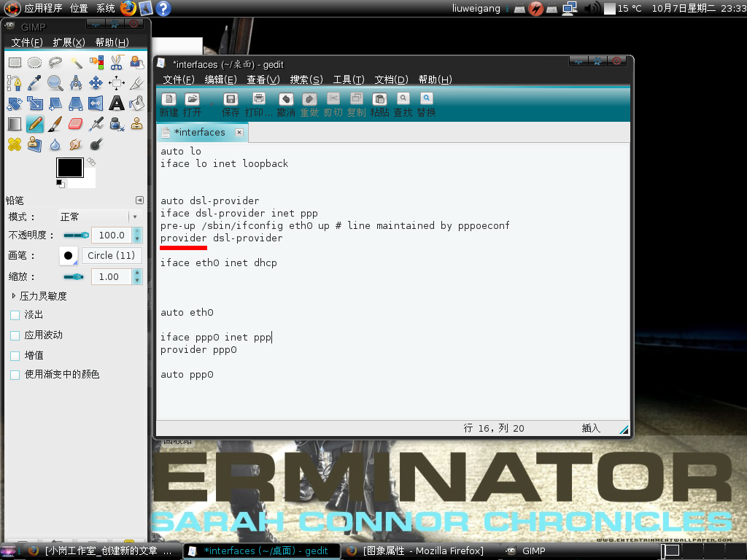Open gedit Tools (工具) menu

coord(349,79)
